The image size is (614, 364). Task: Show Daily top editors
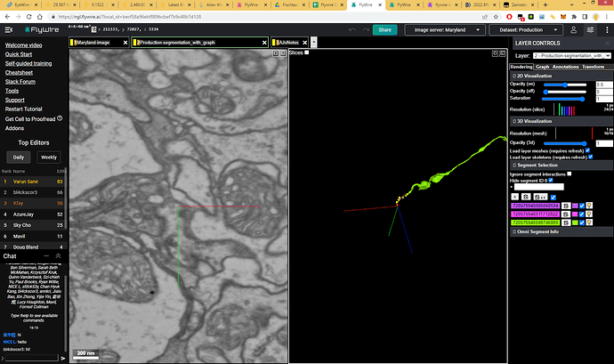[19, 158]
